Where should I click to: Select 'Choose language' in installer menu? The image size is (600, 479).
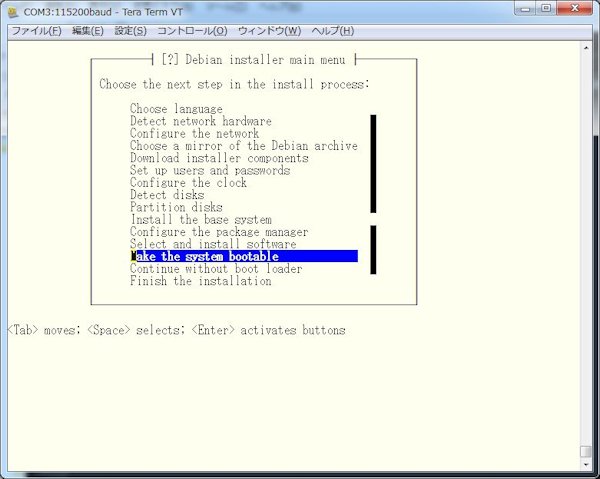(x=176, y=109)
